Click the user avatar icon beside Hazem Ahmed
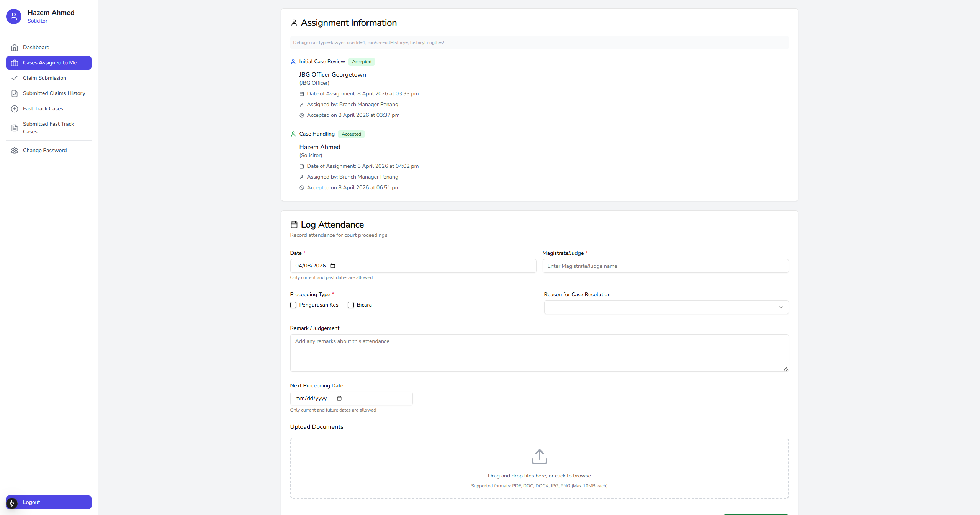 [x=14, y=16]
